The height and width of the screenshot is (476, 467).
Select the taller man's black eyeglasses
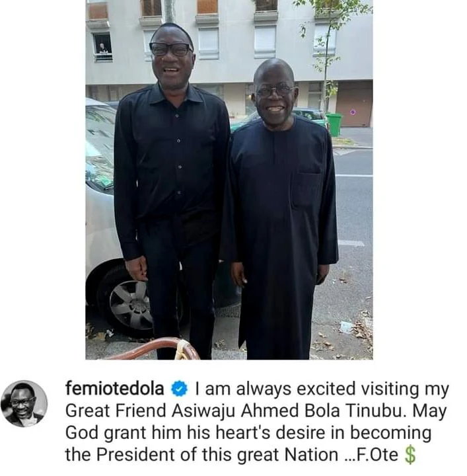171,48
